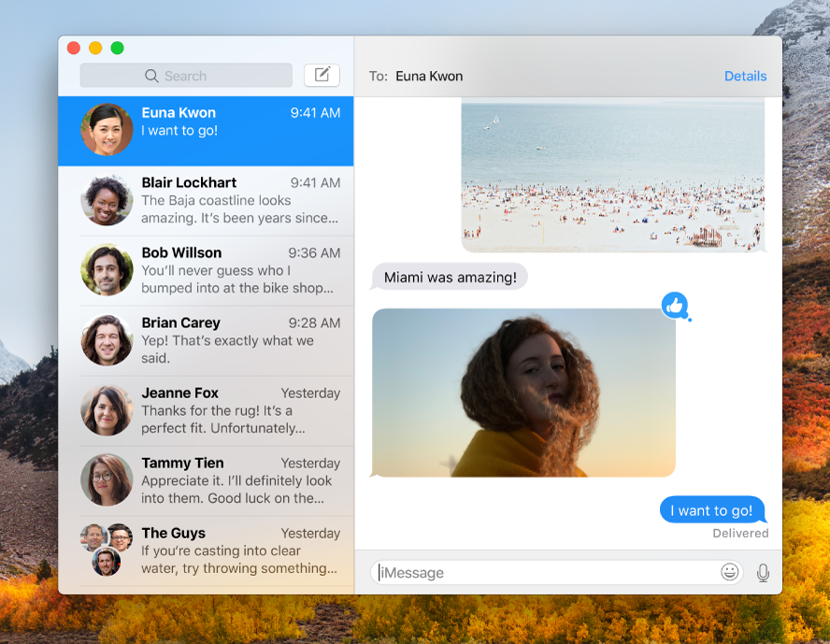
Task: Open the curly-haired woman photo
Action: click(x=523, y=393)
